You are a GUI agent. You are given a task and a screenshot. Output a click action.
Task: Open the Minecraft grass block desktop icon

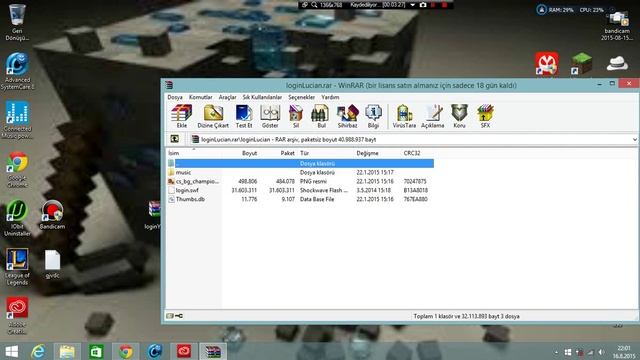pyautogui.click(x=581, y=64)
